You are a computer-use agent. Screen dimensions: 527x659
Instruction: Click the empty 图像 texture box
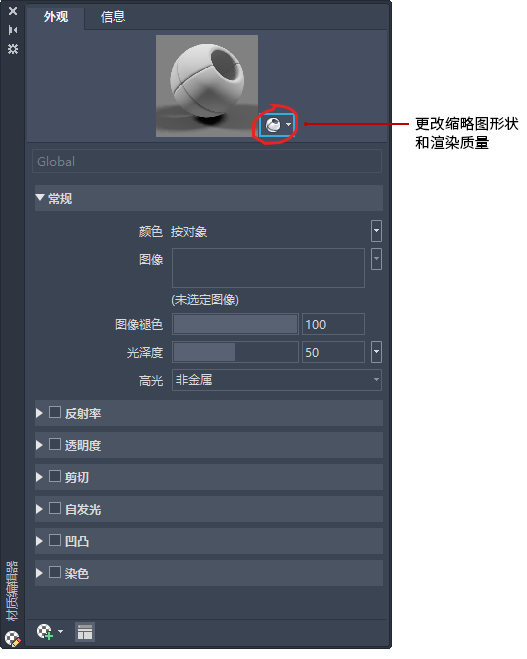click(268, 268)
